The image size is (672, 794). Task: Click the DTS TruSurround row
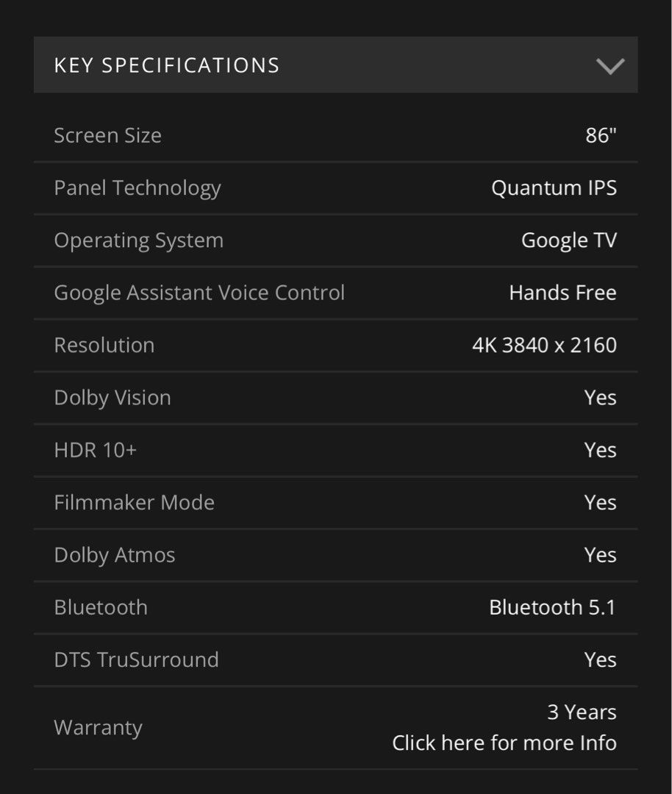[136, 659]
